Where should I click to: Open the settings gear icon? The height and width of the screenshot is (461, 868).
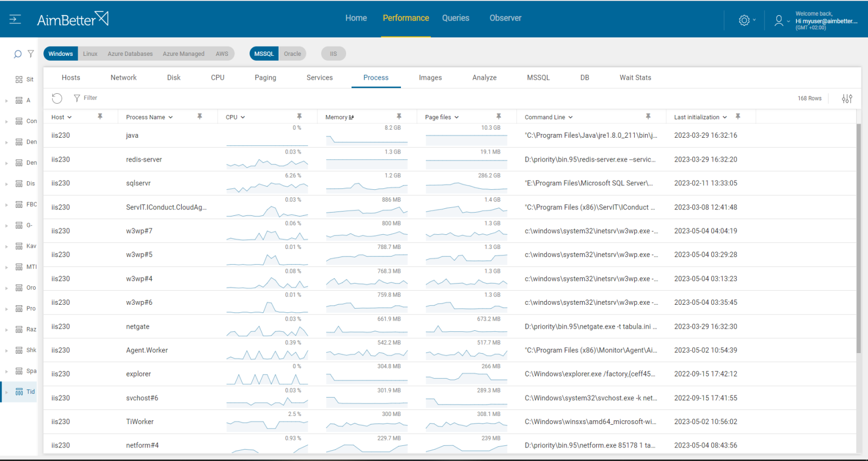point(744,21)
